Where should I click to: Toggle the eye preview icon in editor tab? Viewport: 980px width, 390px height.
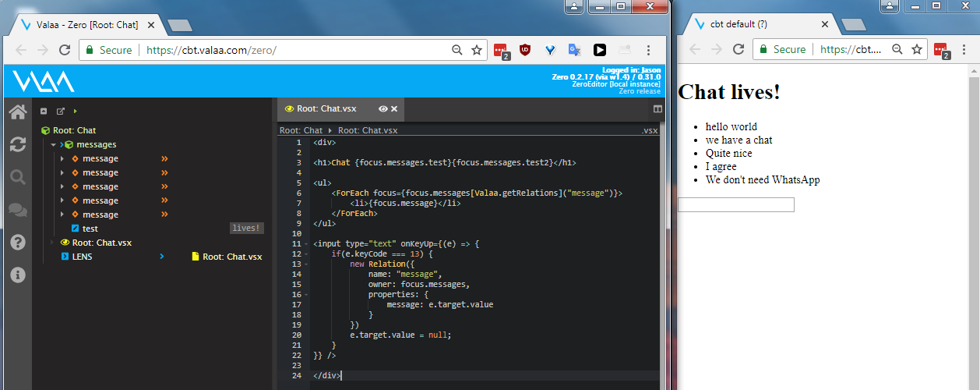pyautogui.click(x=382, y=109)
